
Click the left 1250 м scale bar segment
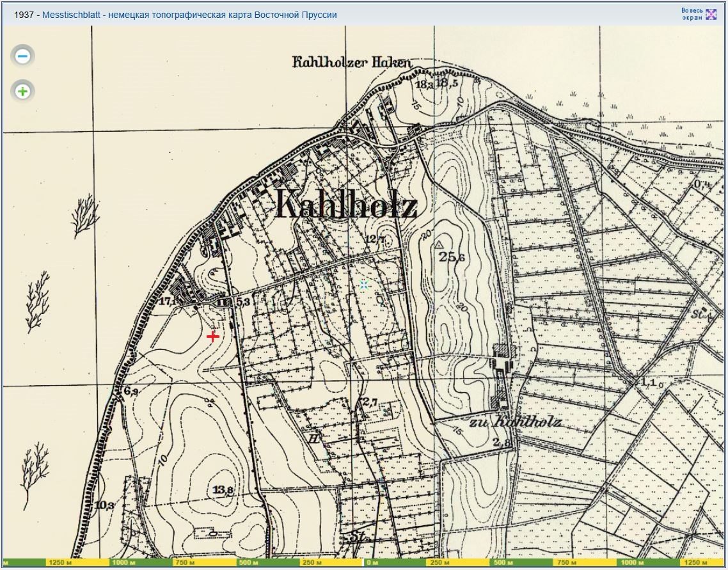(56, 563)
